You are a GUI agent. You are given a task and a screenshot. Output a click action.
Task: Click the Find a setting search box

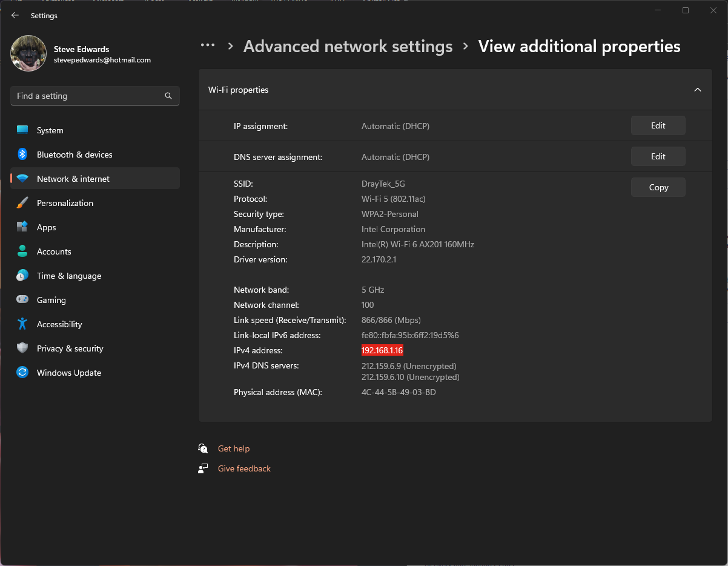tap(88, 96)
